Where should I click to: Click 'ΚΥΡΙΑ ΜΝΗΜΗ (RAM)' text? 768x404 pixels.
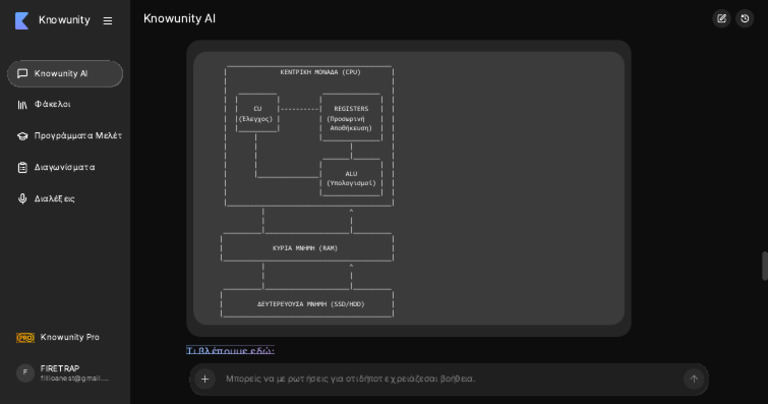[305, 248]
